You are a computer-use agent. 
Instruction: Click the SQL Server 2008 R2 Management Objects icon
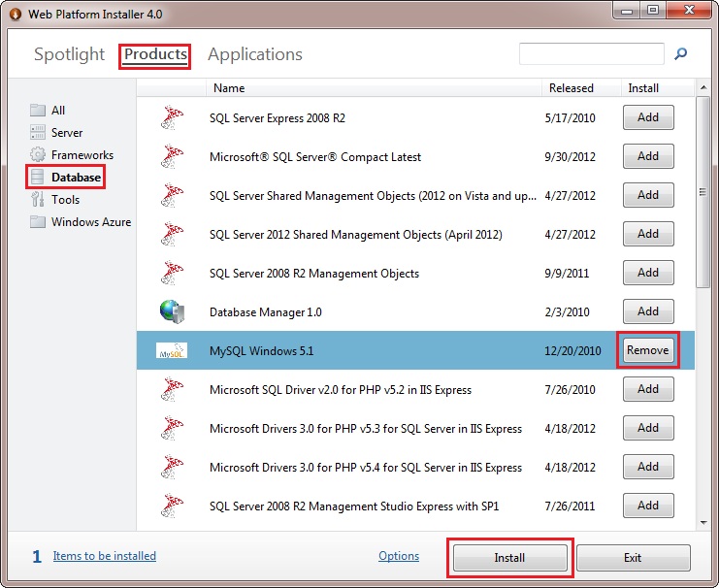(x=172, y=274)
